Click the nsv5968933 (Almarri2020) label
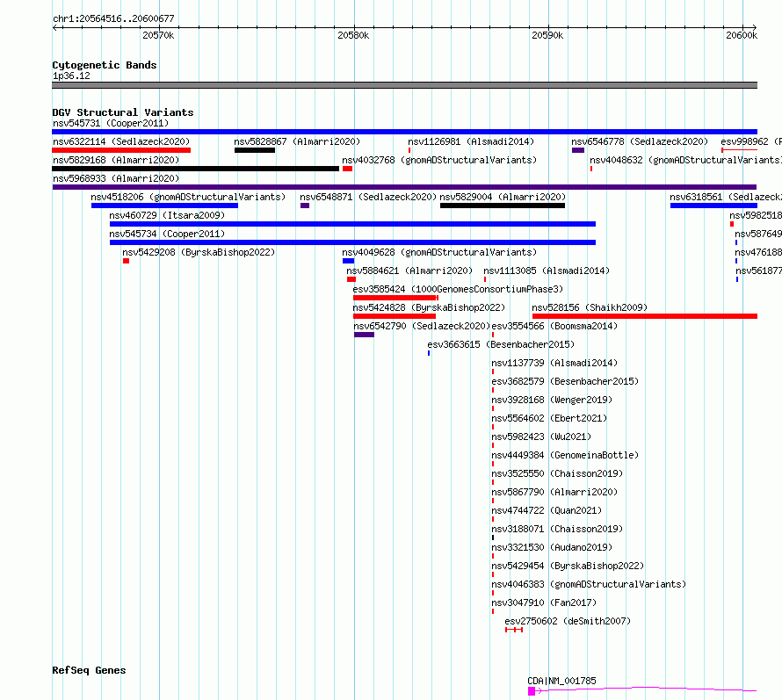 click(x=116, y=178)
